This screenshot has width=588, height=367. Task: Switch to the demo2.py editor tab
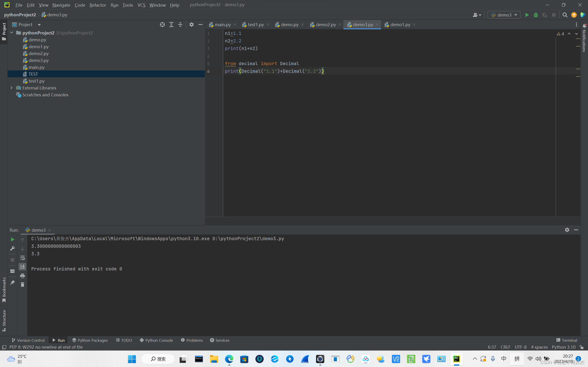pyautogui.click(x=325, y=25)
